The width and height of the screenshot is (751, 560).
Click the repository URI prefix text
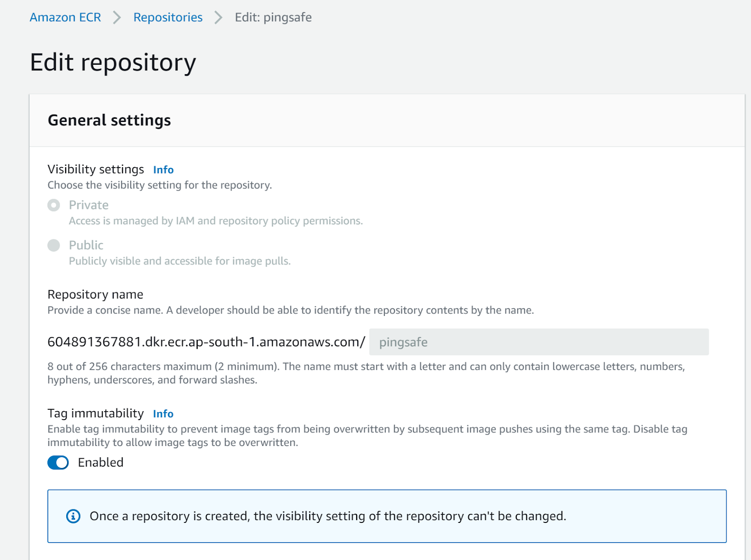(206, 342)
